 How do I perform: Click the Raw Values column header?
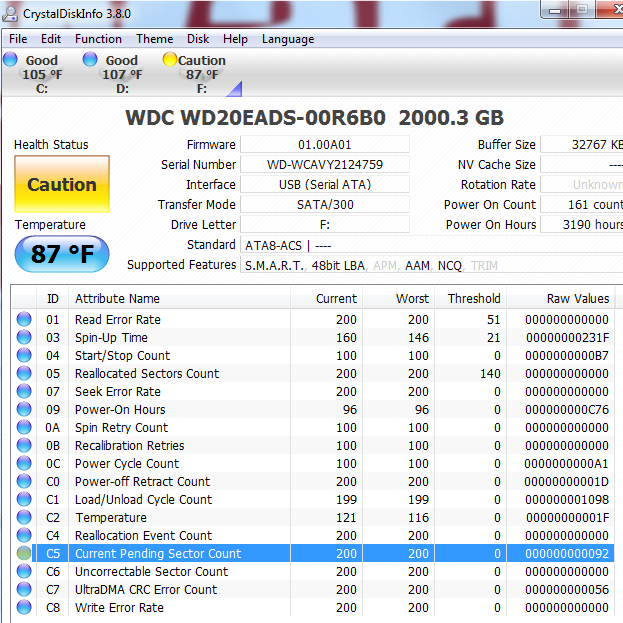pos(560,298)
